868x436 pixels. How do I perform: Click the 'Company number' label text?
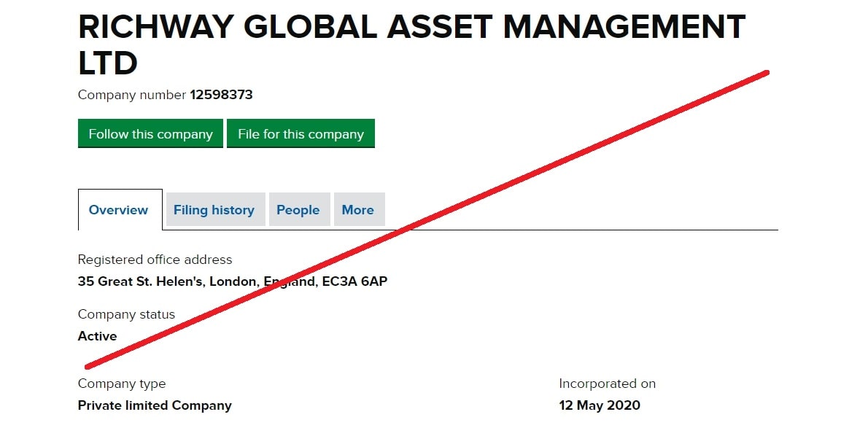point(132,95)
